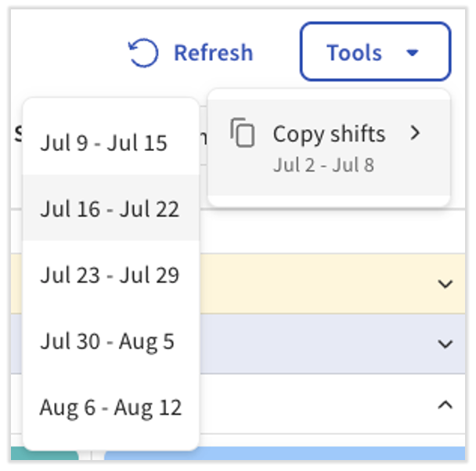The width and height of the screenshot is (476, 471).
Task: Expand the Copy shifts submenu arrow
Action: [x=416, y=134]
